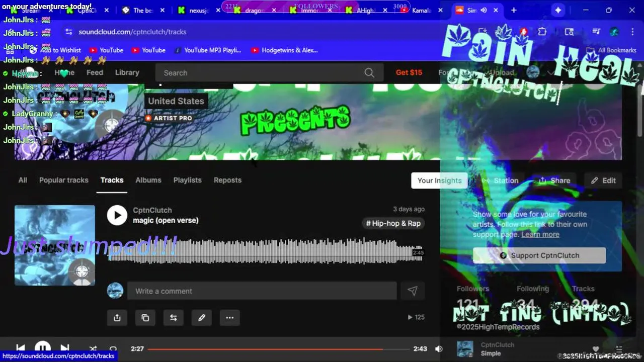Seek within the track waveform
Viewport: 644px width, 362px height.
(266, 250)
